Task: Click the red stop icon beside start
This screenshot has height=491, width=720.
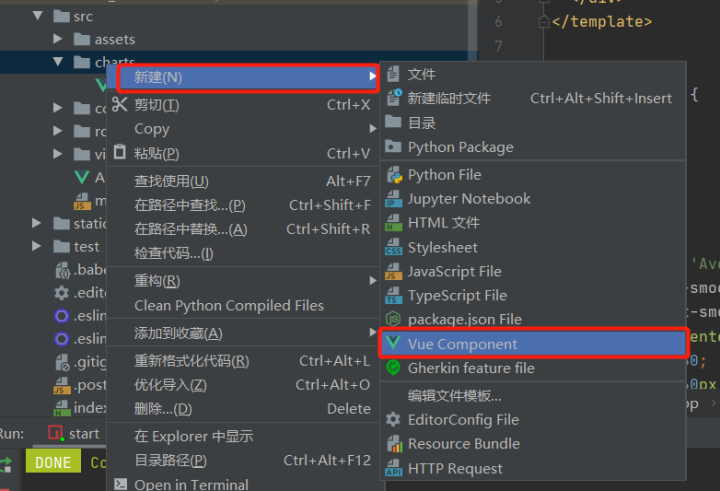Action: [x=56, y=433]
